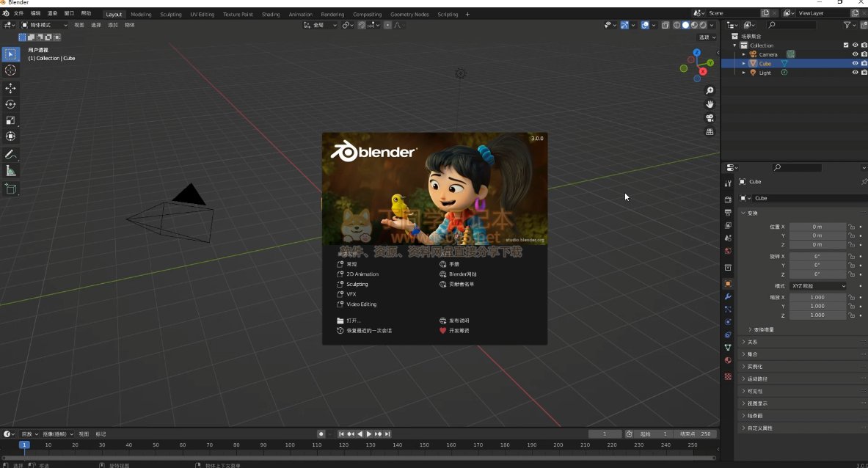Toggle camera view in viewport
This screenshot has height=468, width=868.
click(x=710, y=118)
